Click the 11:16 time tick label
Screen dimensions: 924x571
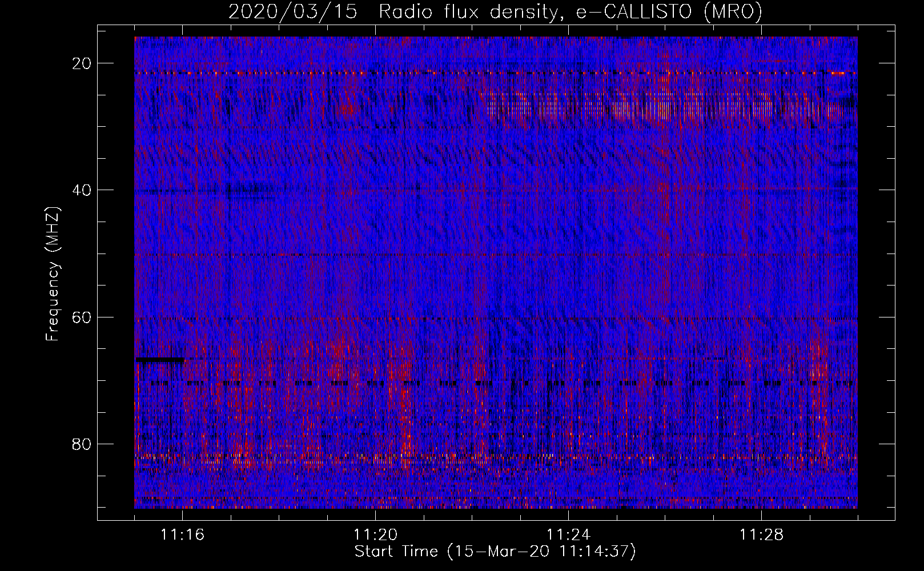(182, 535)
